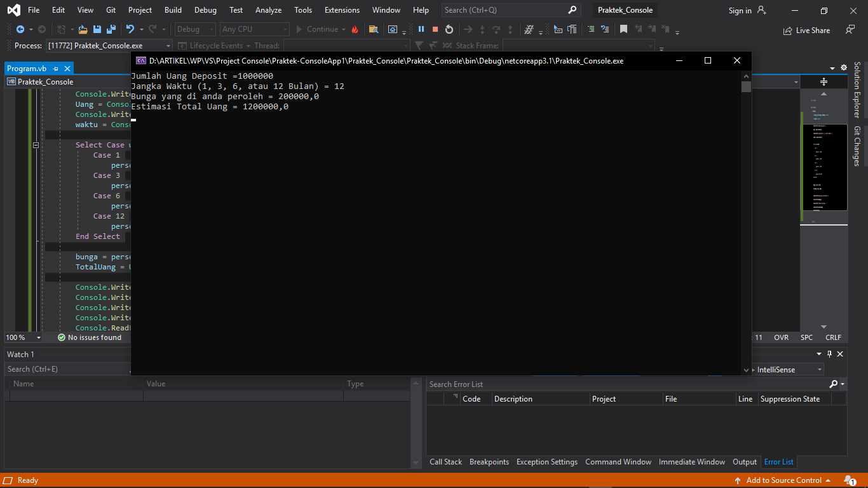Click the magnifier in the top search box
Image resolution: width=868 pixels, height=488 pixels.
(x=573, y=10)
